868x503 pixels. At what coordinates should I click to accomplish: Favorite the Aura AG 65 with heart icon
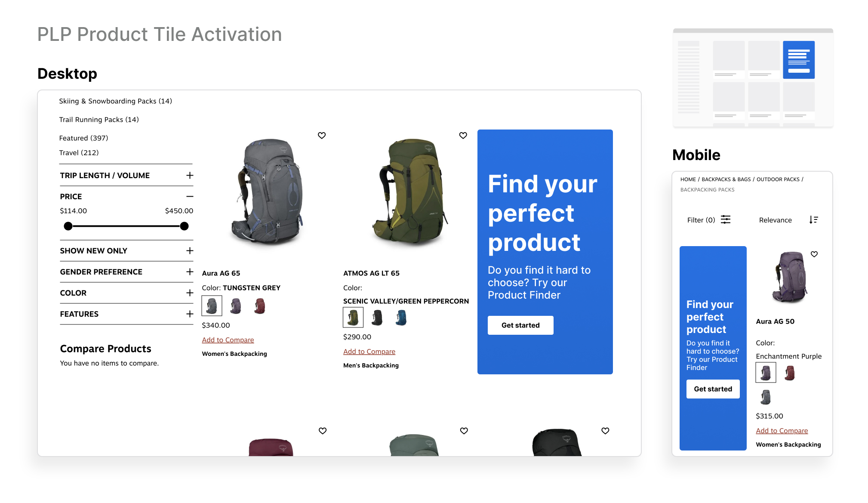click(x=322, y=136)
